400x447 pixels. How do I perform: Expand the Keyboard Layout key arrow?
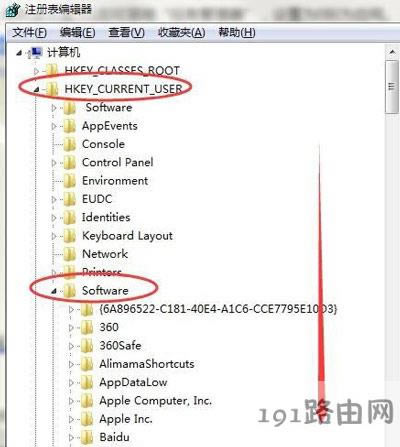tap(54, 236)
